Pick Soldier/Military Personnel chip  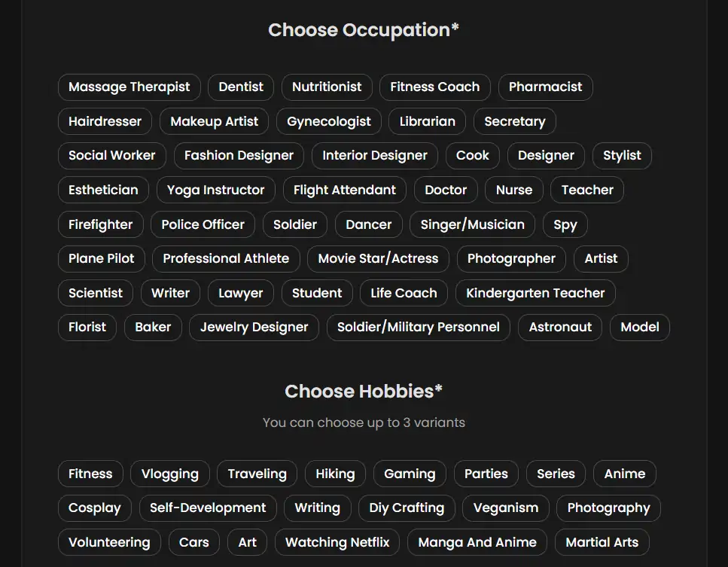coord(419,328)
